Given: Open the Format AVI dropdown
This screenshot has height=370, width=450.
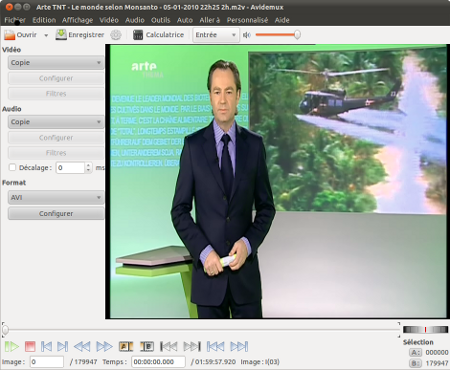Looking at the screenshot, I should coord(56,198).
